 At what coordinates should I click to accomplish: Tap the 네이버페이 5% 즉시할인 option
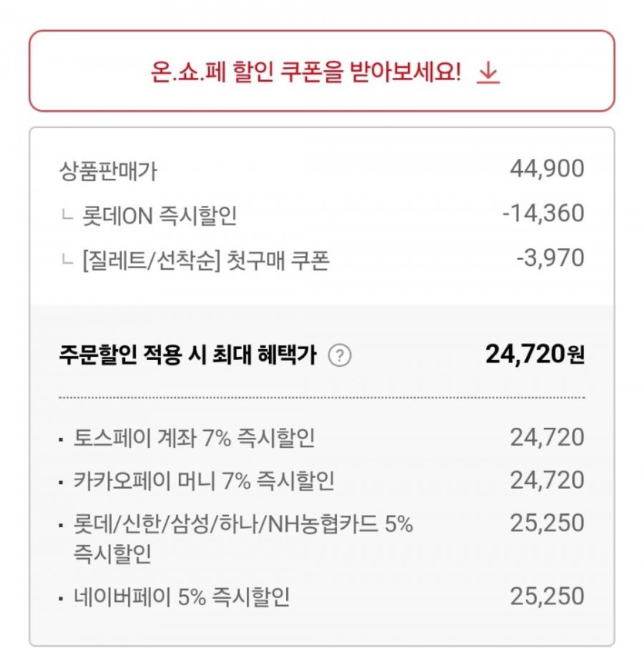point(182,597)
